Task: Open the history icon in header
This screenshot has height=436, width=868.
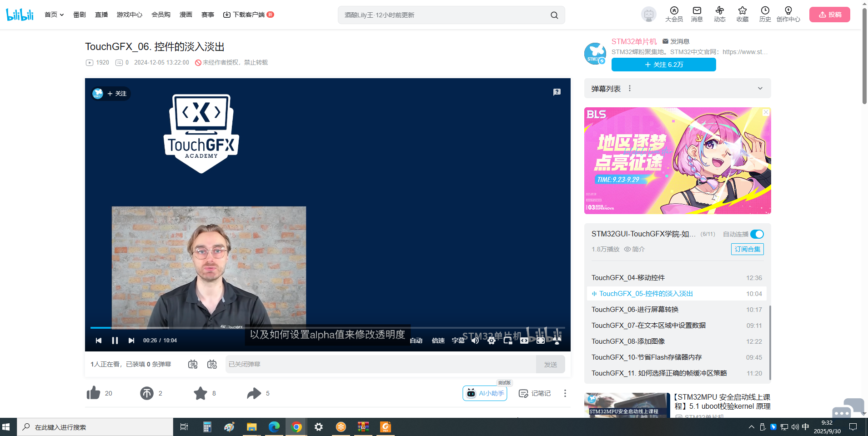Action: coord(765,14)
